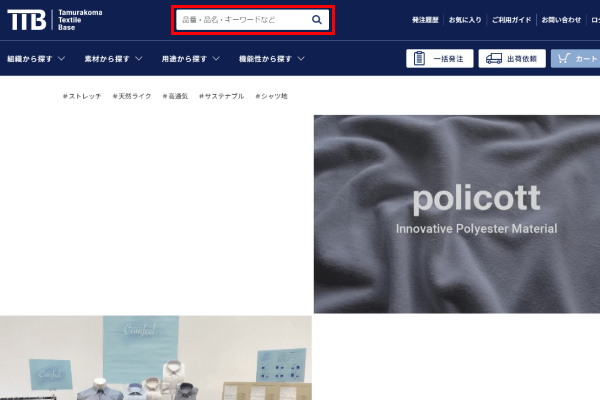Select the #ストレッチ hashtag

pyautogui.click(x=81, y=96)
